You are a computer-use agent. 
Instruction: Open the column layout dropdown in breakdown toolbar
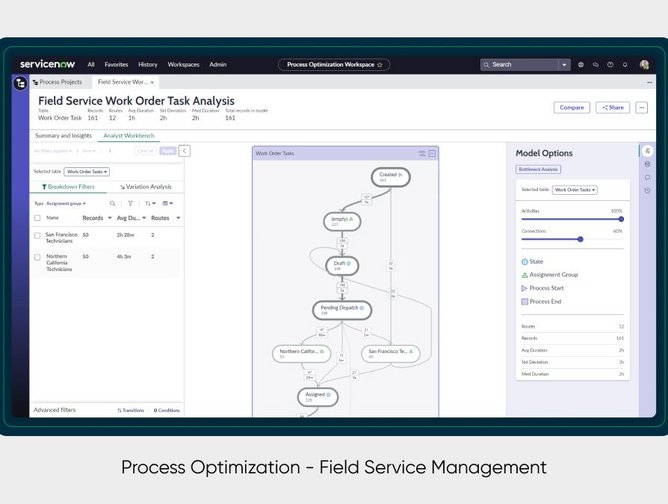(167, 204)
